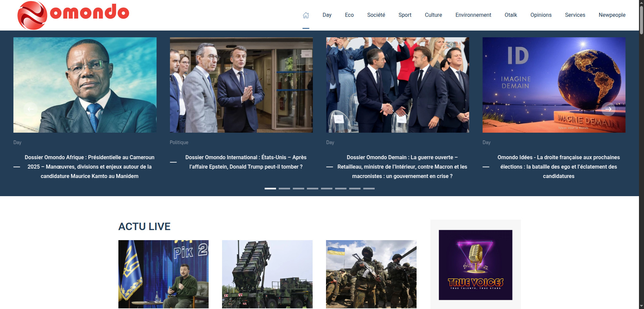Click the home icon in navigation
Screen dimensions: 644x309
306,15
